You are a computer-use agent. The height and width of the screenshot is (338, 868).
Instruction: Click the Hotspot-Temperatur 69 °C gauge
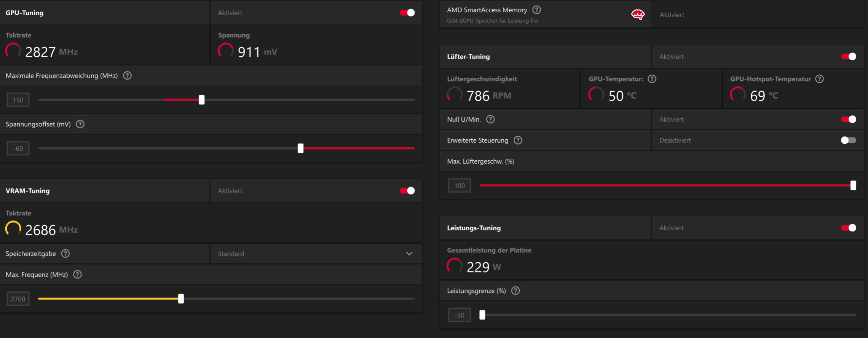(x=738, y=95)
